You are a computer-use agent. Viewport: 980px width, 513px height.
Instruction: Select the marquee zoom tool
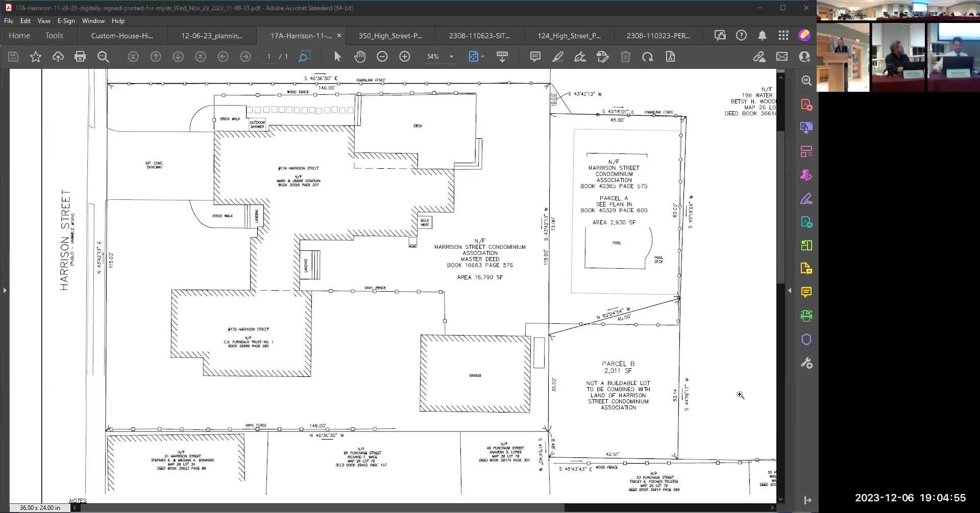pos(304,57)
